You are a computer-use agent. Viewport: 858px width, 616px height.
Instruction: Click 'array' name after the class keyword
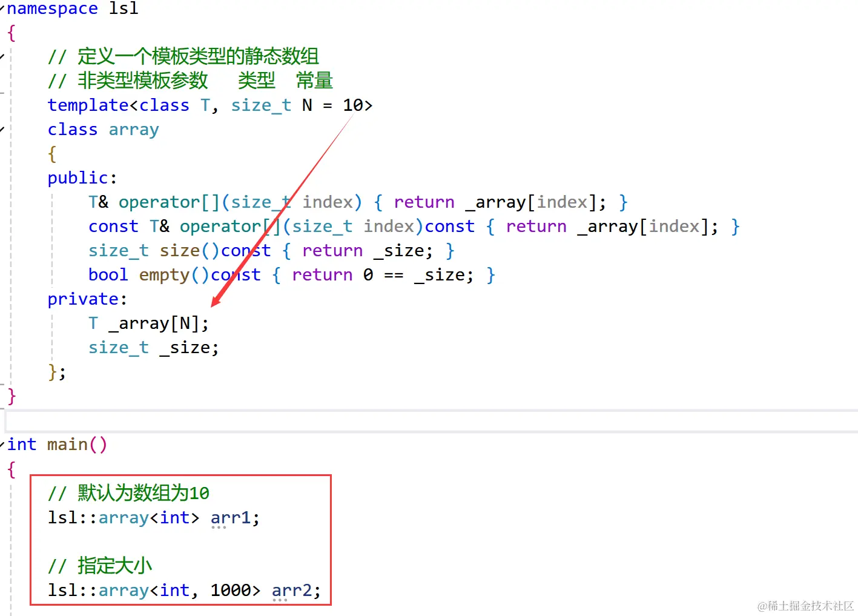pos(134,130)
